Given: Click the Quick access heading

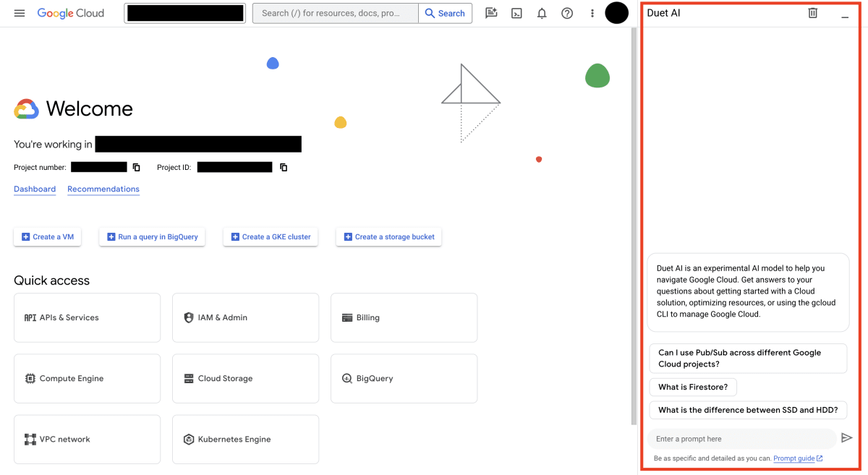Looking at the screenshot, I should [52, 281].
